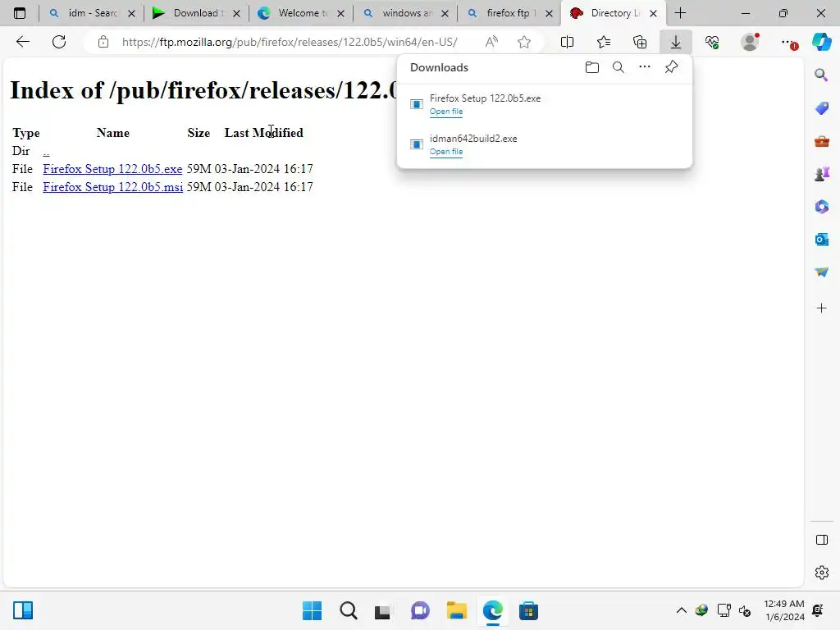Viewport: 840px width, 630px height.
Task: Refresh the directory listing page
Action: click(x=59, y=42)
